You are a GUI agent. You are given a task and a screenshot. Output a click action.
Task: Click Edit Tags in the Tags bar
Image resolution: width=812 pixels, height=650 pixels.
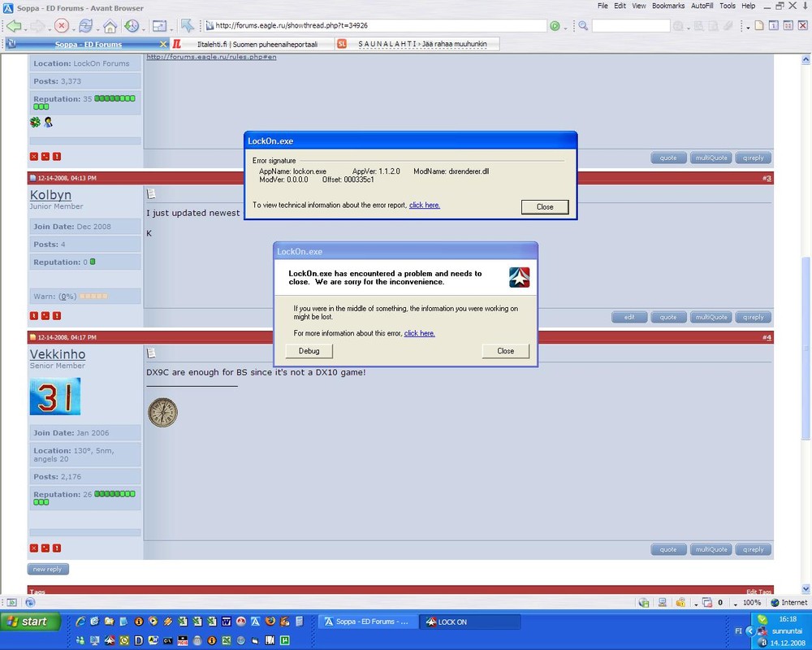tap(758, 591)
